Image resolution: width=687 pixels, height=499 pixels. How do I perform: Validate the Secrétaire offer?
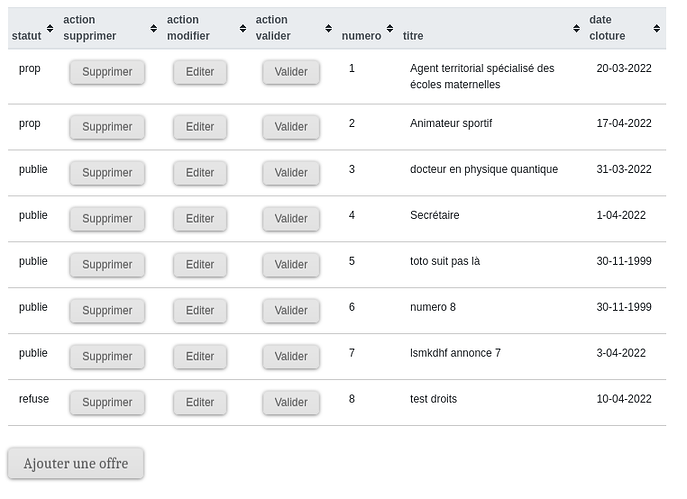[x=291, y=219]
